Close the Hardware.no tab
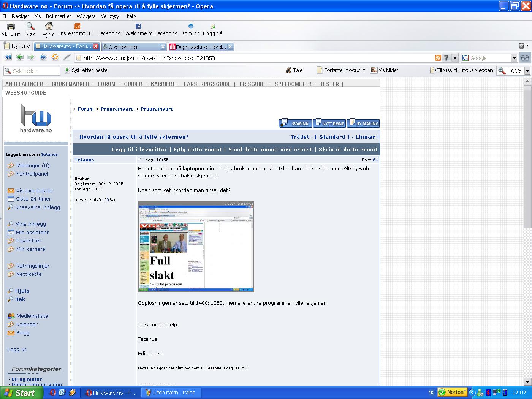The image size is (532, 399). (96, 46)
